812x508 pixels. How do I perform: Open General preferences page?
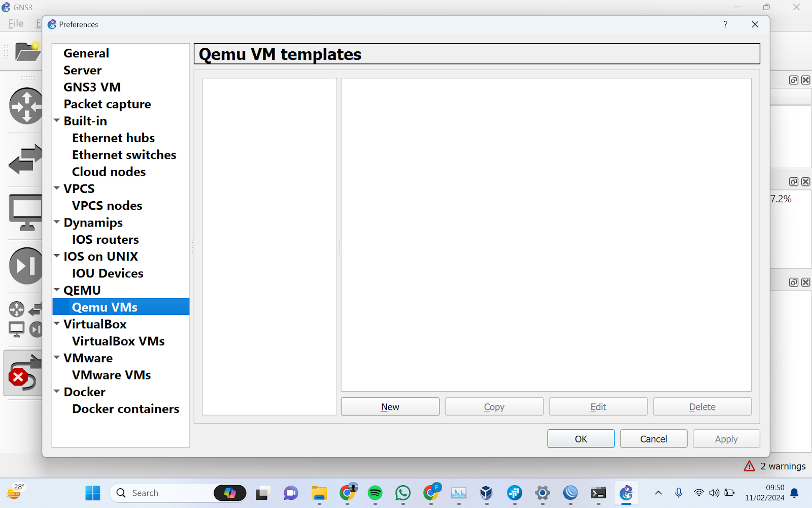[86, 53]
